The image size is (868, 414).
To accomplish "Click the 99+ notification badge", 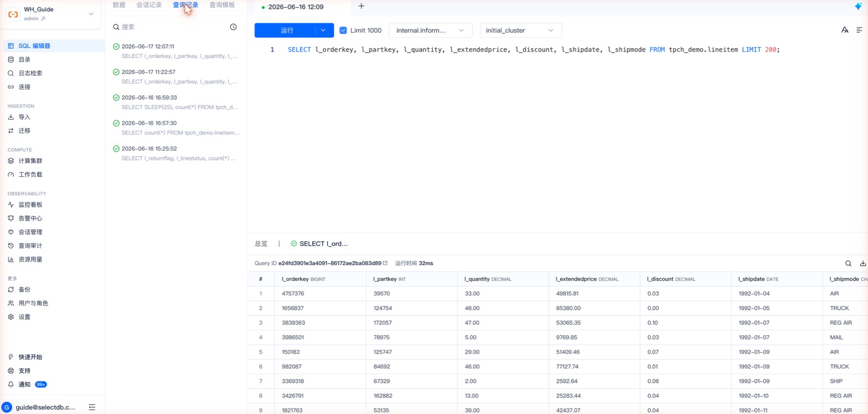I will [x=41, y=384].
